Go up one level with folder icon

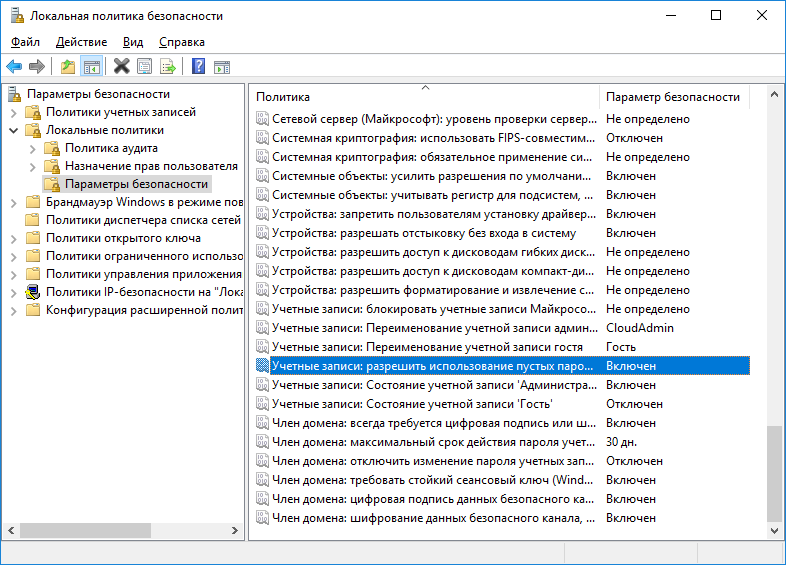[68, 66]
